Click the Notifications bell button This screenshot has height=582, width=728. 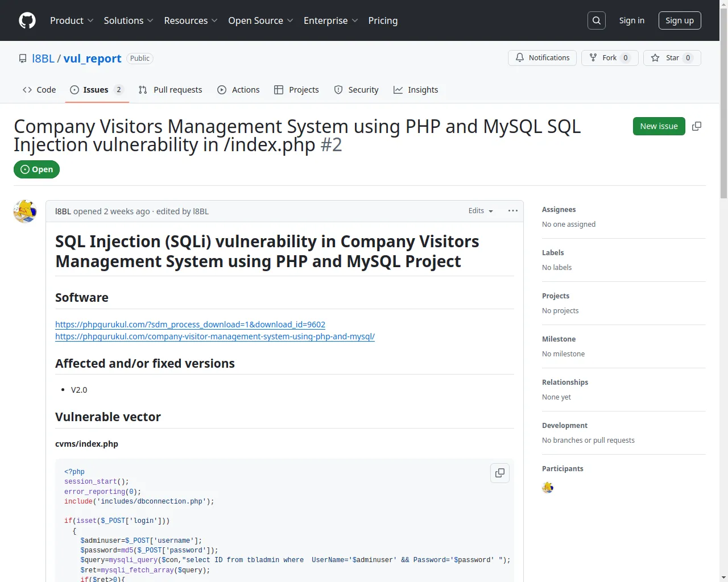pos(543,58)
